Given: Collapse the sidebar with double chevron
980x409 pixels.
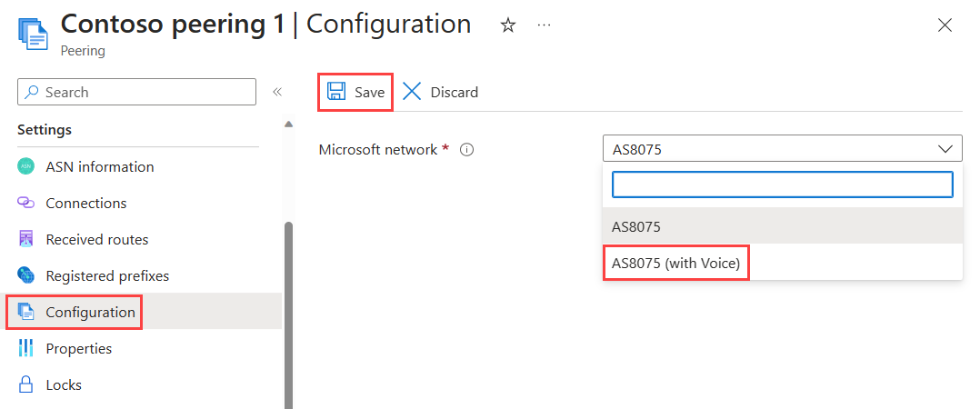Looking at the screenshot, I should pyautogui.click(x=277, y=92).
